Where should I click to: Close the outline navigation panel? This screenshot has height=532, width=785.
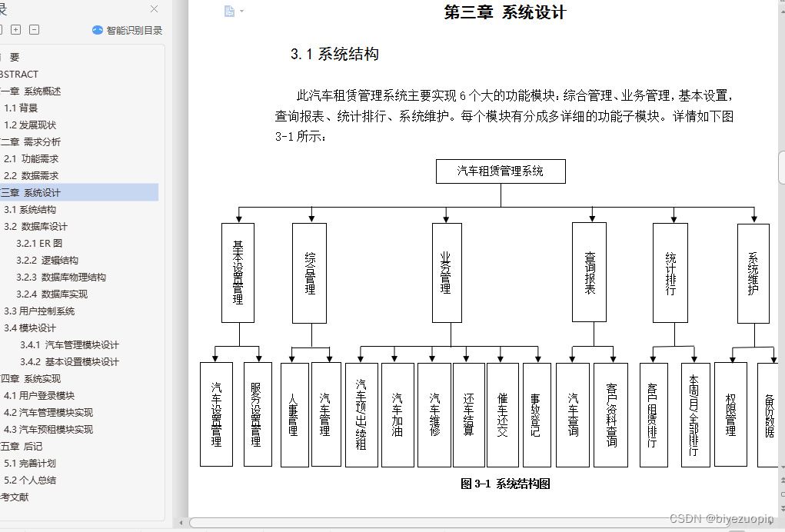(155, 9)
